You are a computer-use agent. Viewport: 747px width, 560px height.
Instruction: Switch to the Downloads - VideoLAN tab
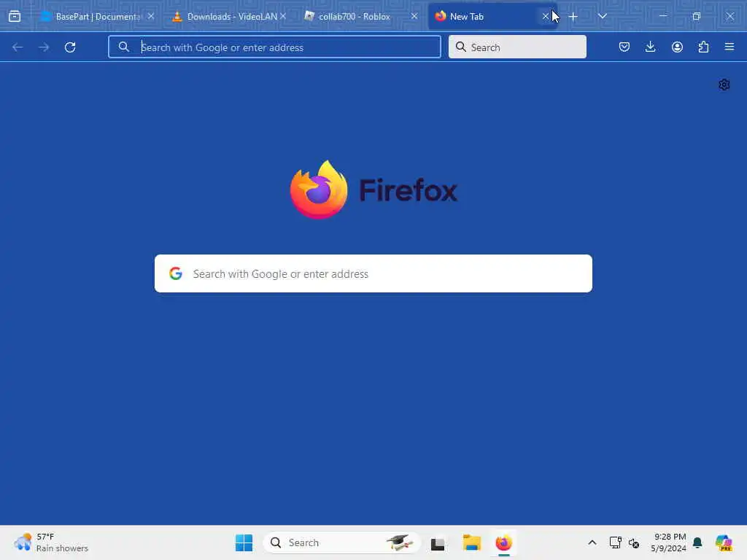pos(229,16)
